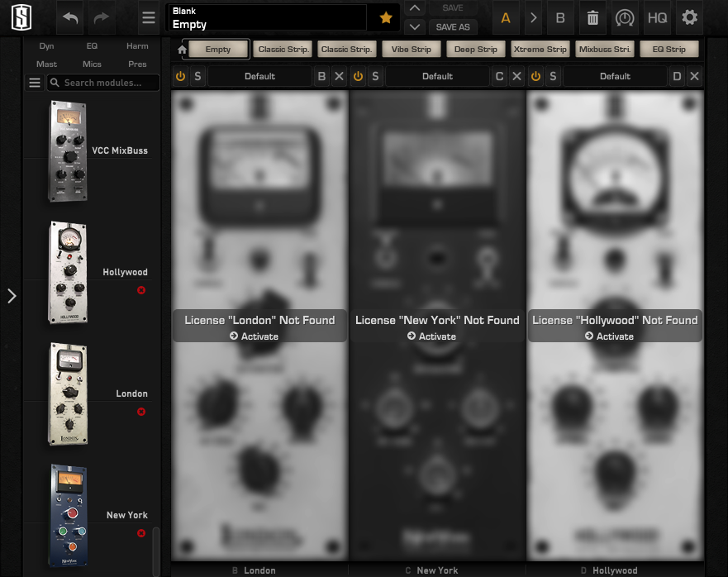The height and width of the screenshot is (577, 728).
Task: Remove the London module with X
Action: (x=339, y=76)
